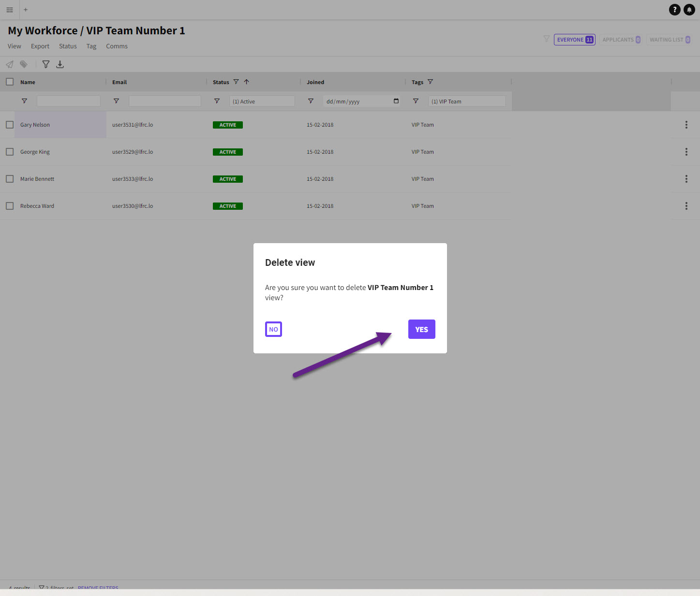The image size is (700, 596).
Task: Click the Name filter text field
Action: click(x=69, y=102)
